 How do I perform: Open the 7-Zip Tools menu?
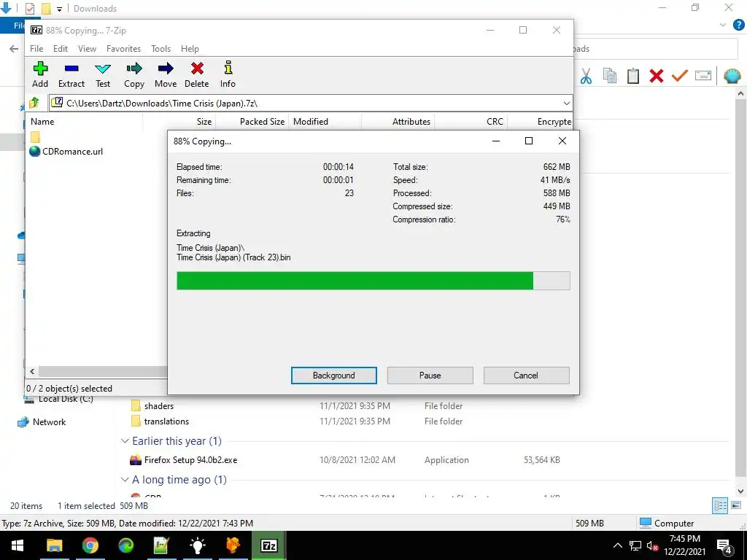[160, 49]
